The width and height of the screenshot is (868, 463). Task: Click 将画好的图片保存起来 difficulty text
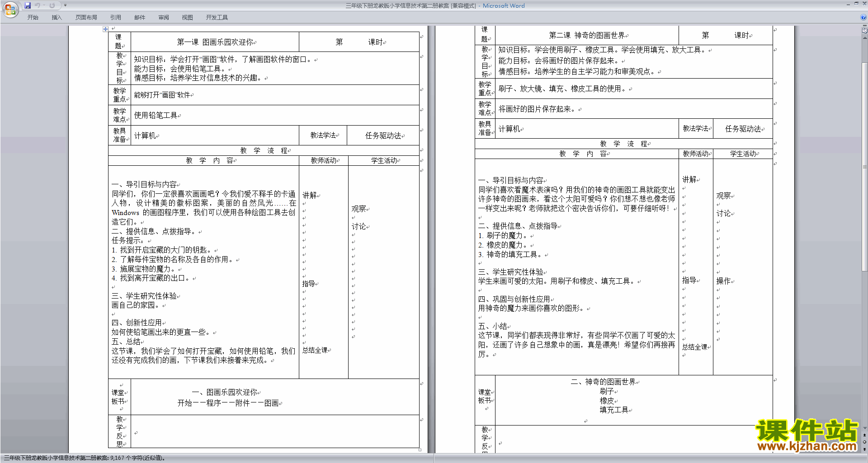tap(538, 109)
